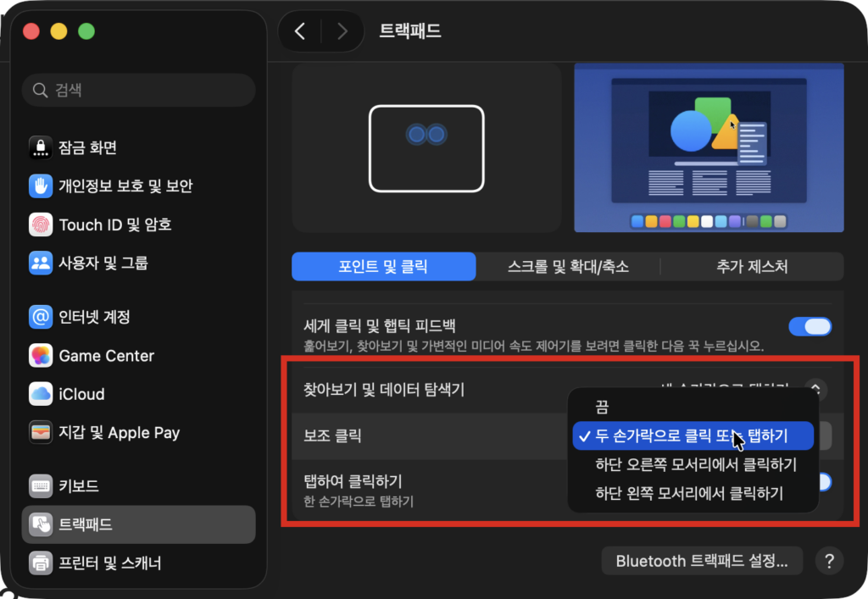Close the window with red button
Viewport: 868px width, 599px height.
coord(31,31)
